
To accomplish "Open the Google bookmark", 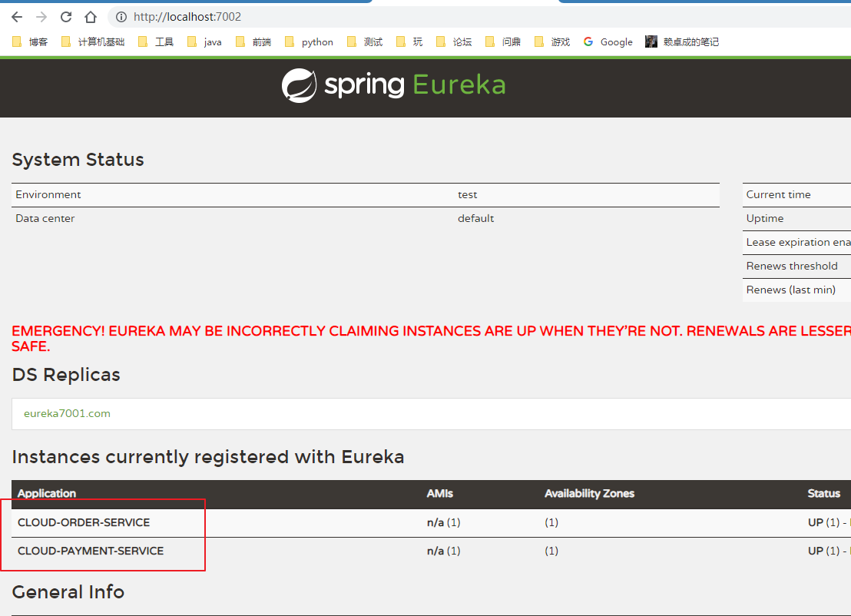I will 608,41.
